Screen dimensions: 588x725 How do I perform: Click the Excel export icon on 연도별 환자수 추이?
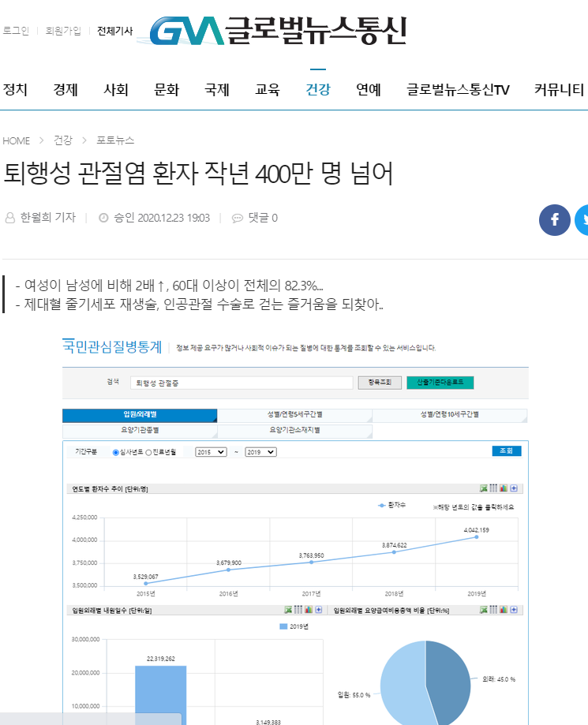point(484,488)
